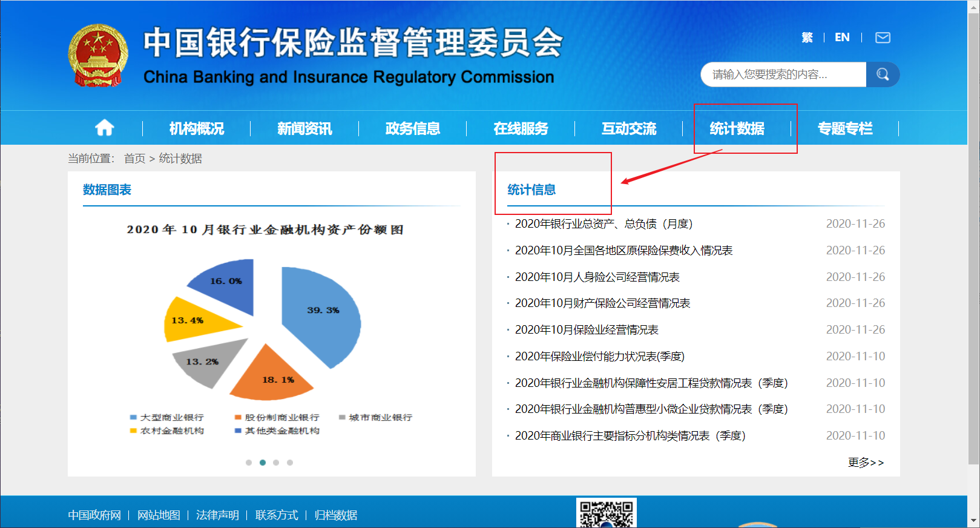
Task: Open 新闻资讯 menu
Action: point(304,128)
